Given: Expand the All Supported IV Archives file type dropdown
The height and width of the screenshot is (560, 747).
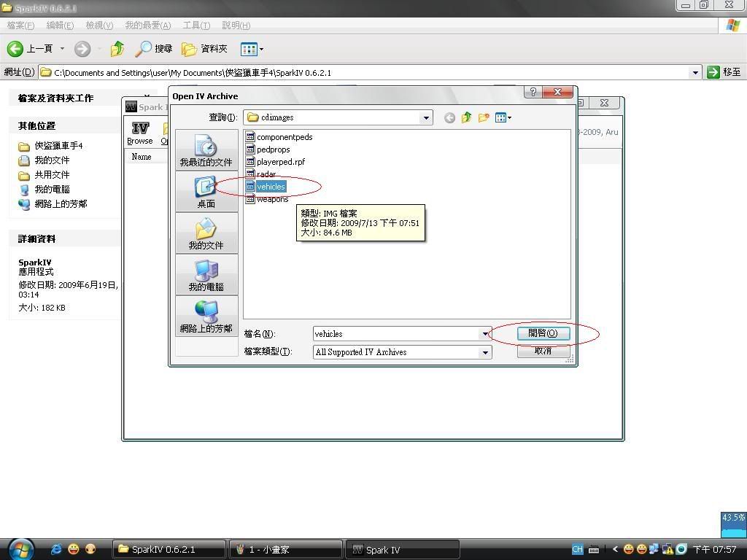Looking at the screenshot, I should click(x=485, y=352).
